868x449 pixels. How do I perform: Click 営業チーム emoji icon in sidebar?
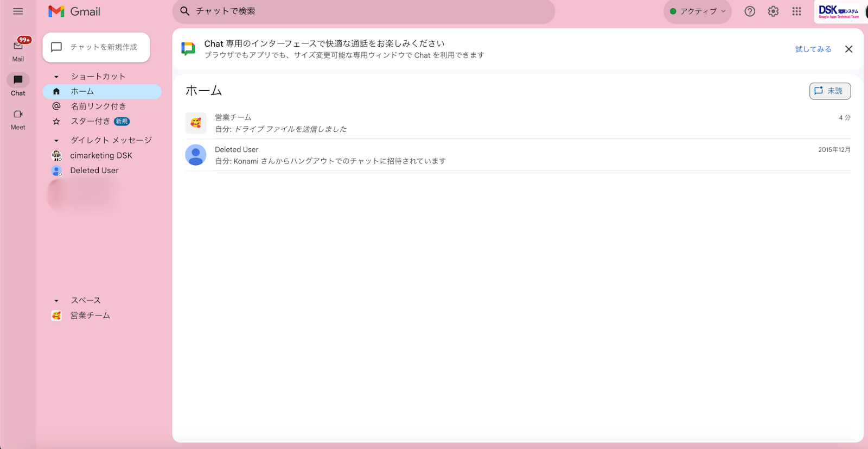pyautogui.click(x=56, y=315)
